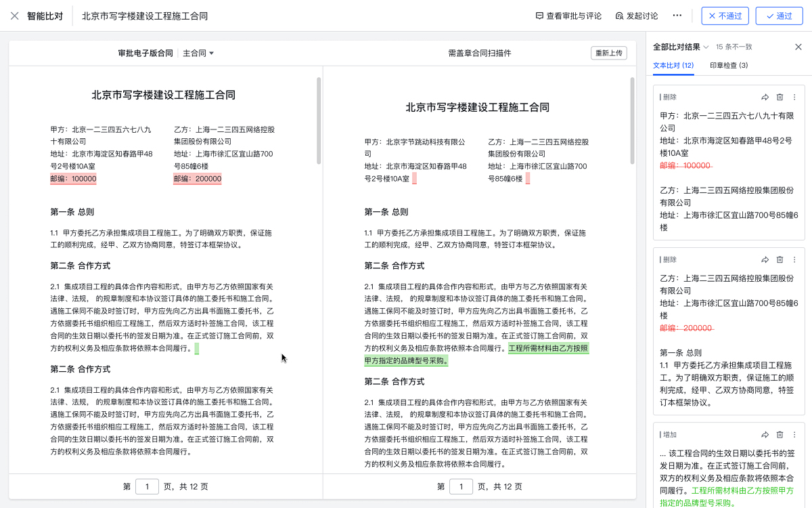Open more menu on first 删除 card

coord(794,97)
